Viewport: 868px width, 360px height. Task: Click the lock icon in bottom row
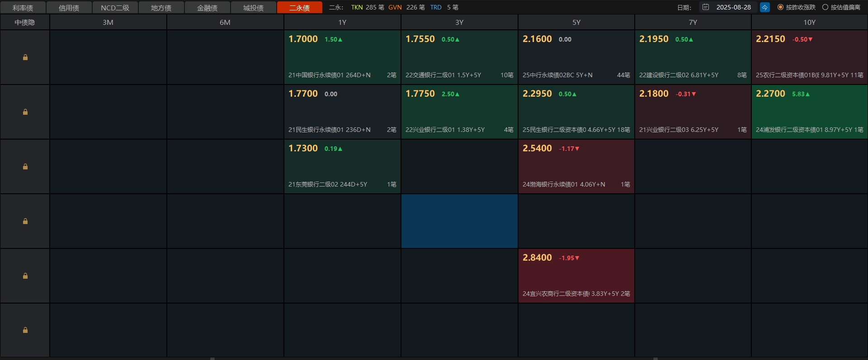point(25,330)
